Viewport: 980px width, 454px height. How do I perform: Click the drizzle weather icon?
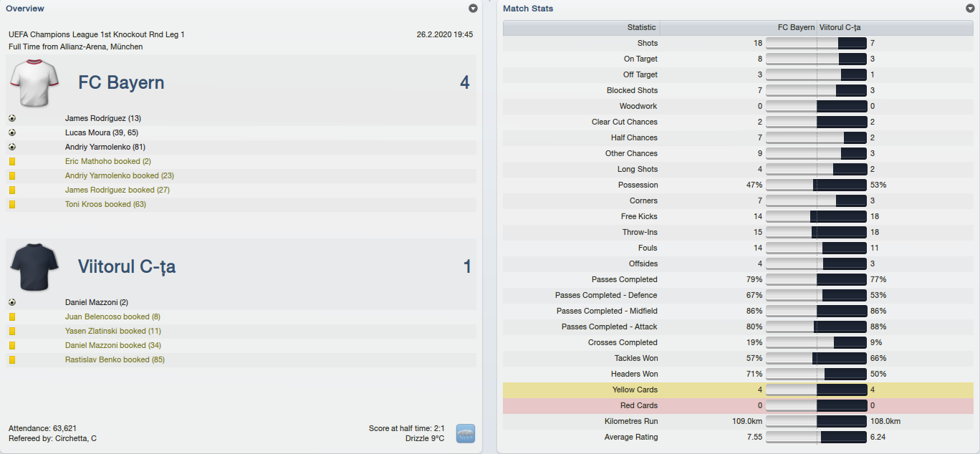click(466, 433)
